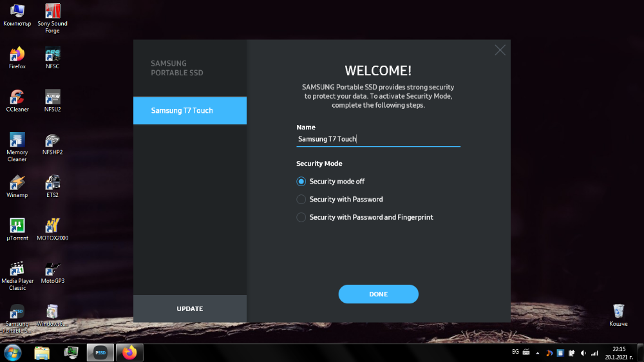Open the Компютър desktop icon
This screenshot has width=644, height=362.
17,15
